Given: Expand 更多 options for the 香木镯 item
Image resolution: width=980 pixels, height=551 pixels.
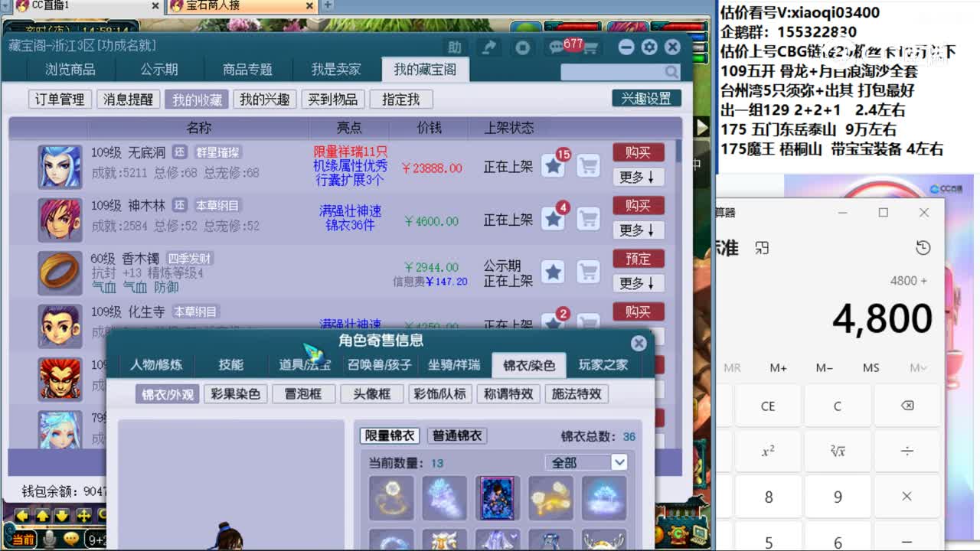Looking at the screenshot, I should (638, 283).
